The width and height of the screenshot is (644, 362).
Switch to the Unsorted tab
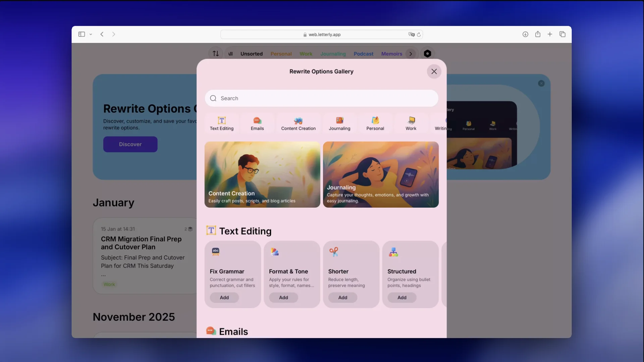click(x=251, y=54)
